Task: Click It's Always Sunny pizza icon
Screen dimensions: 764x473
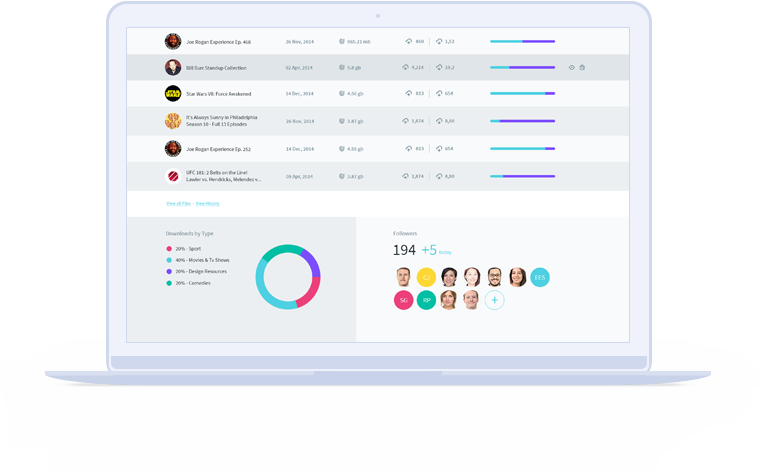Action: pos(173,121)
